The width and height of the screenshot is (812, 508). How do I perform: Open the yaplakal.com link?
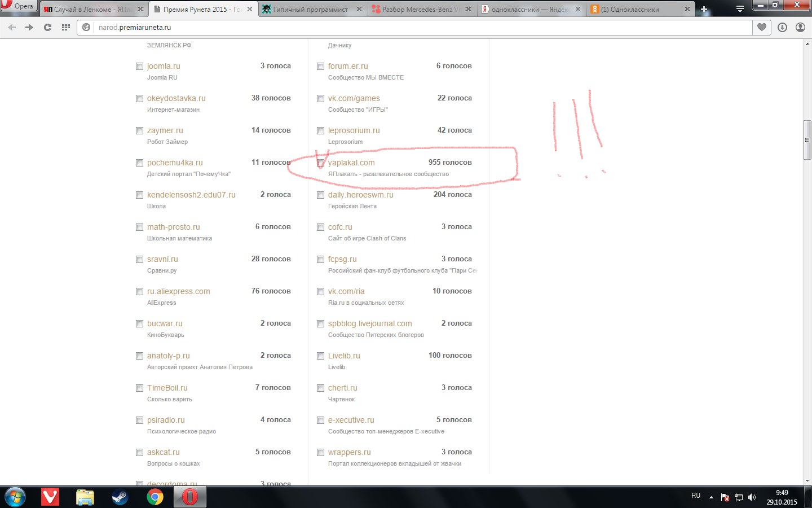(x=351, y=163)
